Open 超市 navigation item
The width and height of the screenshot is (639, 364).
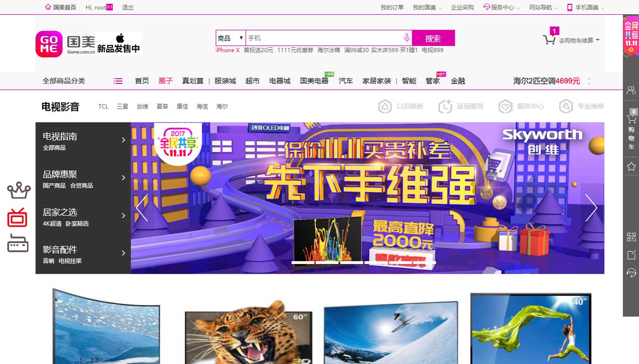253,81
